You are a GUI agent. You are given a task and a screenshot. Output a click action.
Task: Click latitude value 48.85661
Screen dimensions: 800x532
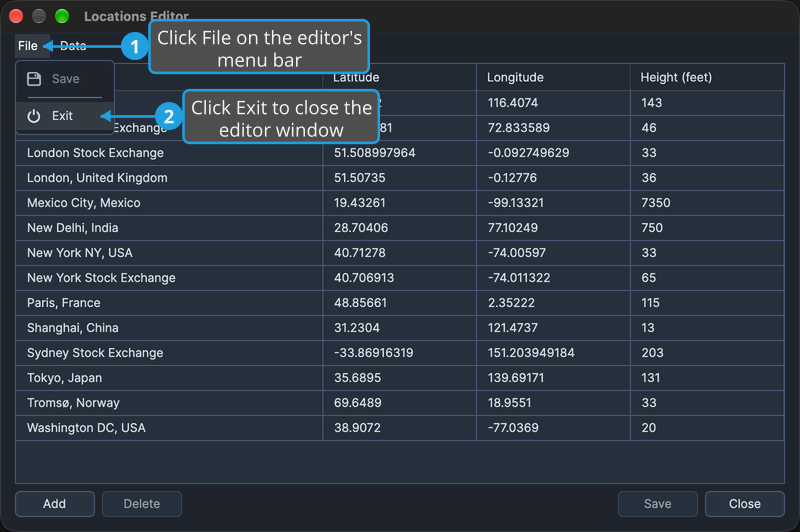(x=360, y=303)
